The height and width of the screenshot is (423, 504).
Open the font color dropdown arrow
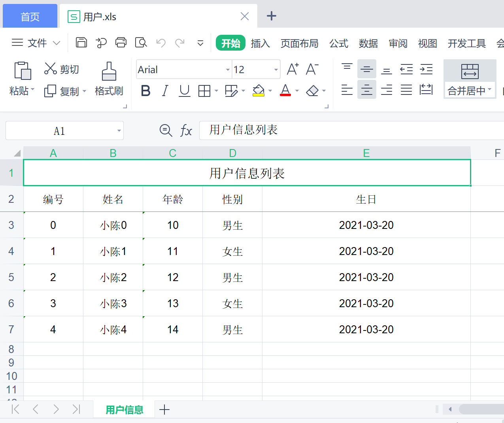[x=297, y=91]
